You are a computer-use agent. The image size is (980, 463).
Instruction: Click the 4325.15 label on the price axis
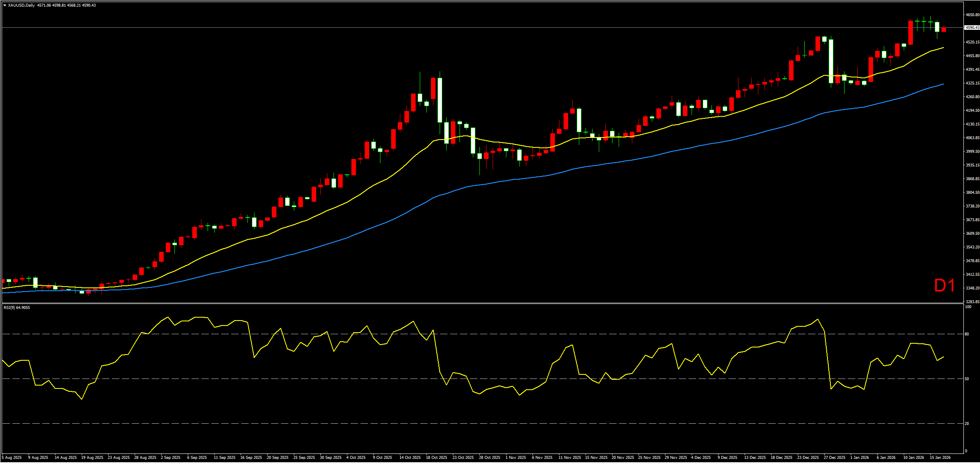coord(972,83)
